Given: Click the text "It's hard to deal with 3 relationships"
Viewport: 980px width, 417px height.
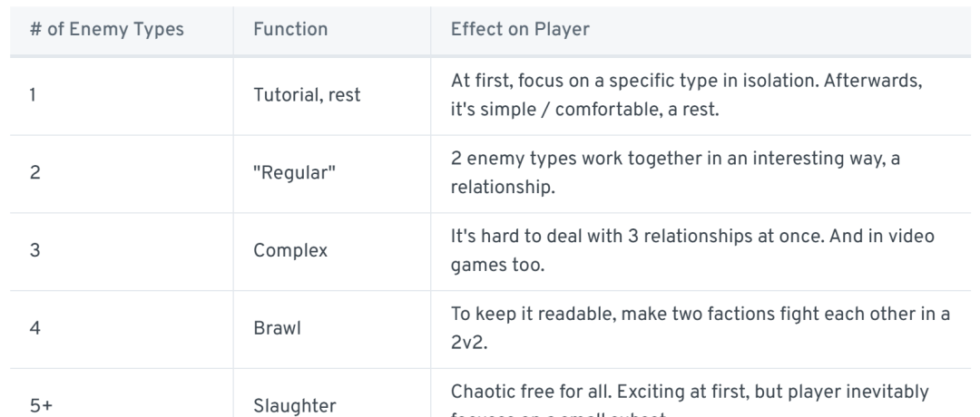Looking at the screenshot, I should point(612,237).
